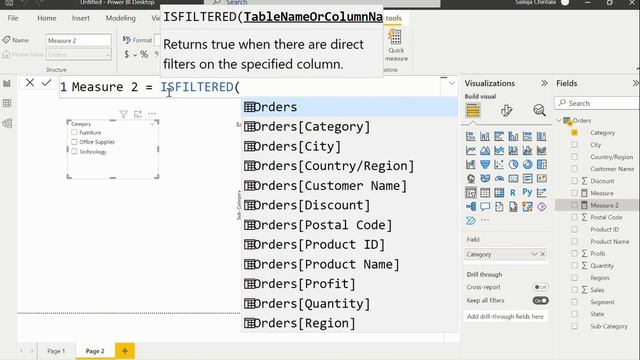Click the measure Name input field
Viewport: 640px width, 360px height.
[x=78, y=40]
